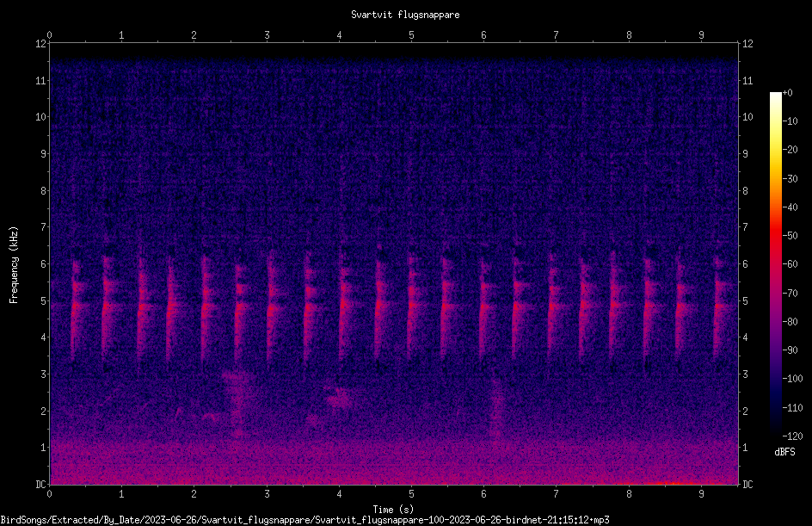Click the "-60" value on the color scale
812x526 pixels.
pos(790,264)
